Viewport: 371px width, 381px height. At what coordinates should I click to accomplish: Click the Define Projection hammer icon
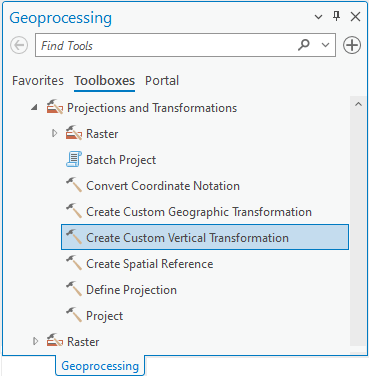click(74, 289)
